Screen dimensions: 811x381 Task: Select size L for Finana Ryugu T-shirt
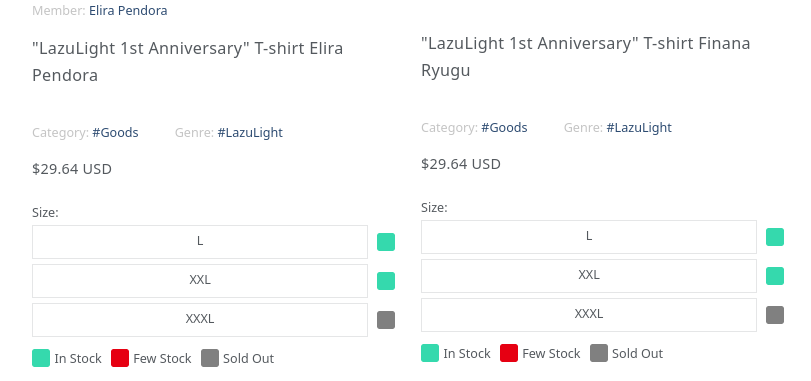589,237
